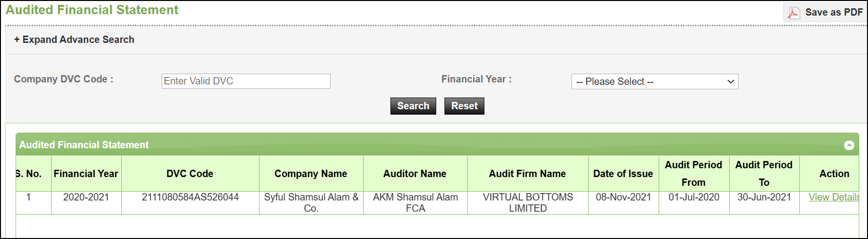Click the Audit Firm Name column header

click(528, 174)
